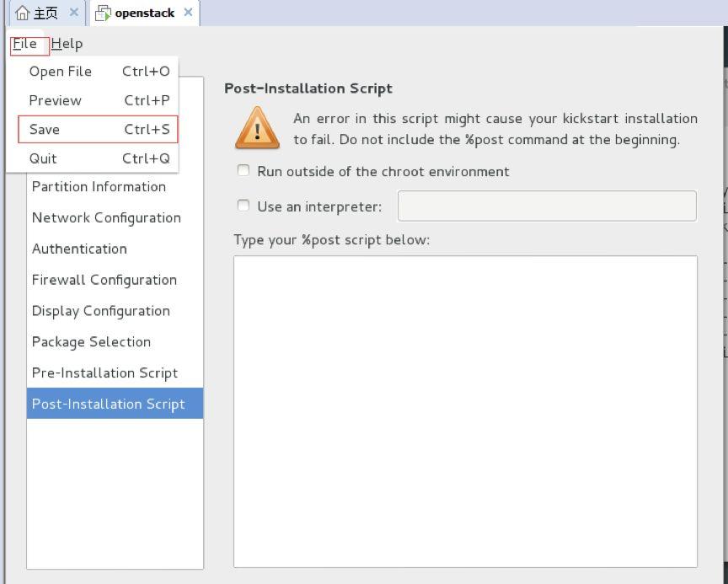This screenshot has height=584, width=728.
Task: Switch to the Package Selection section
Action: coord(91,342)
